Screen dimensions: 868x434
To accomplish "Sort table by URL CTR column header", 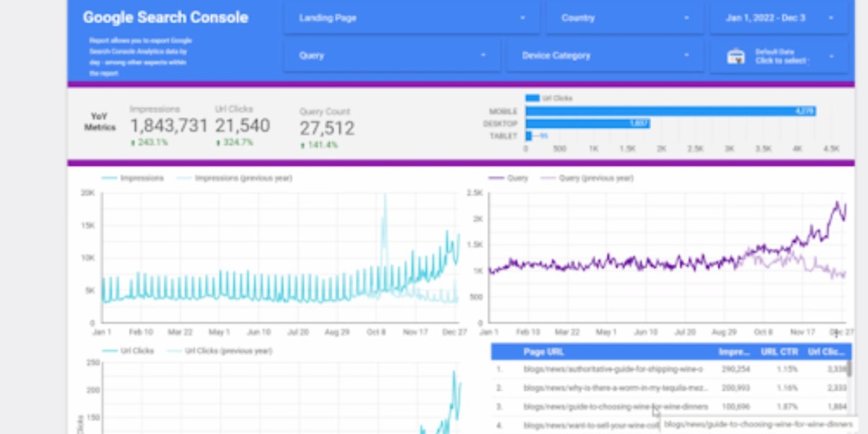I will [x=778, y=352].
